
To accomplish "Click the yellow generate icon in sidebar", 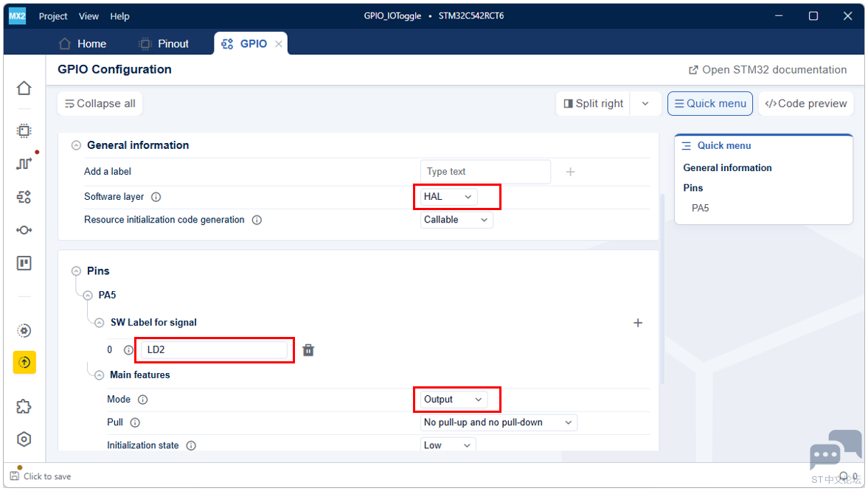I will tap(24, 363).
